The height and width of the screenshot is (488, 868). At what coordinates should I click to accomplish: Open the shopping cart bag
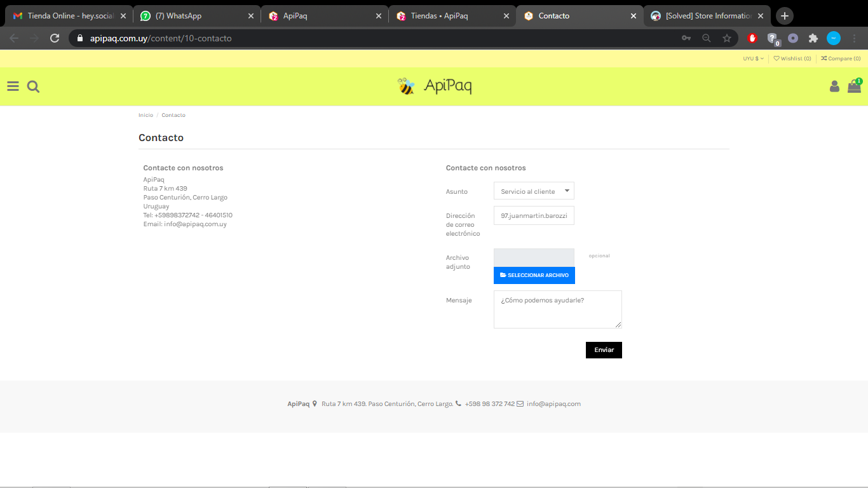click(x=855, y=86)
